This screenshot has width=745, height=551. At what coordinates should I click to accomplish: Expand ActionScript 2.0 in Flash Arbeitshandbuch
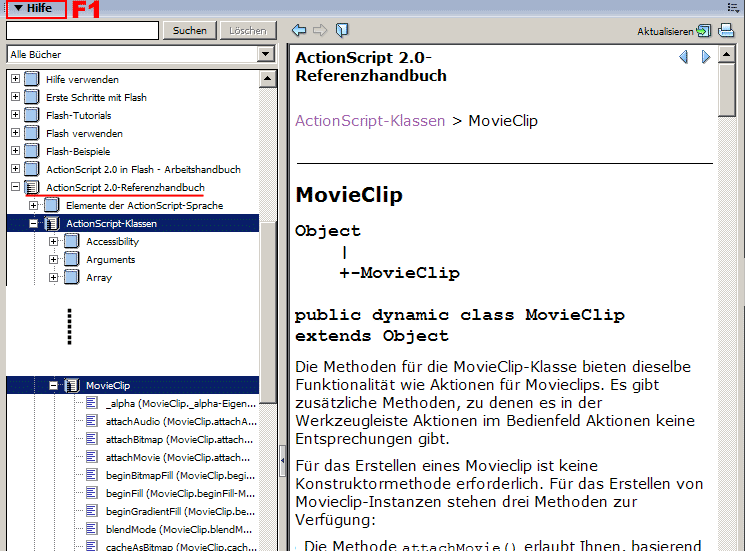[15, 169]
